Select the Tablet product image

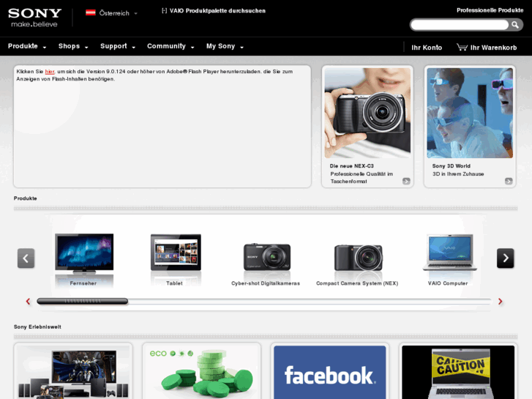pyautogui.click(x=176, y=253)
